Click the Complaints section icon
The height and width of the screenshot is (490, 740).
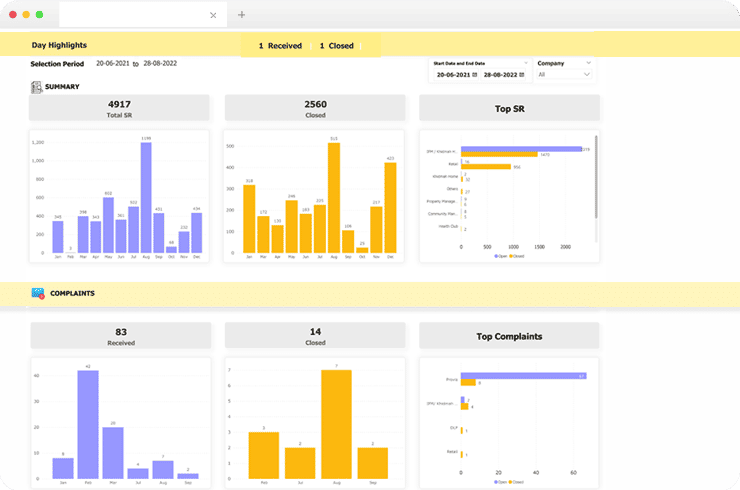pos(38,293)
